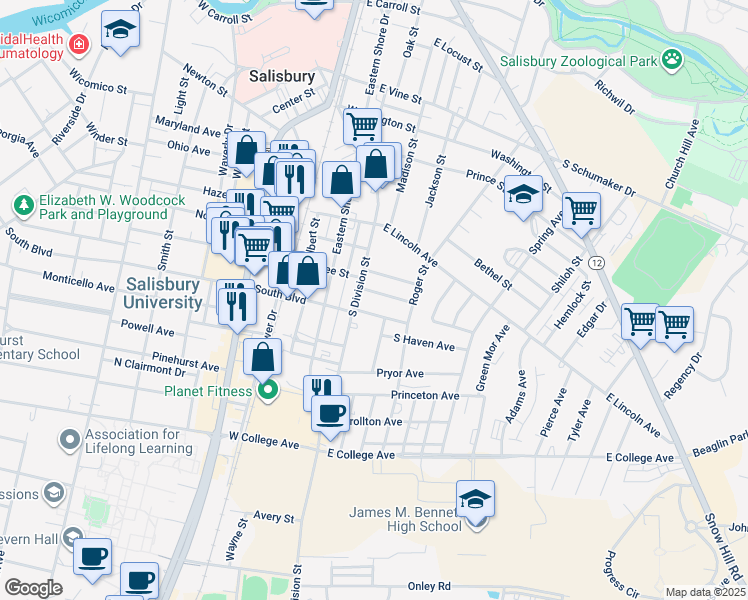Click the TidalHealth hospital pin icon
The image size is (748, 600).
coord(79,46)
